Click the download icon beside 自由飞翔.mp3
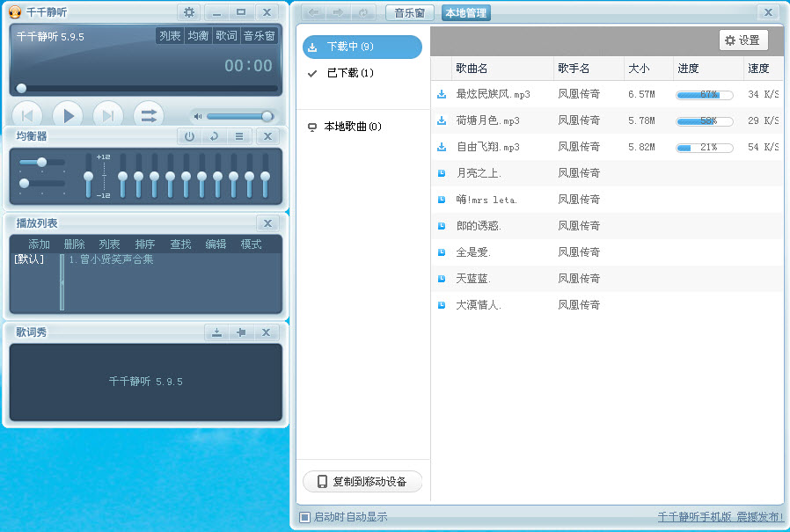Viewport: 790px width, 532px height. click(x=441, y=147)
